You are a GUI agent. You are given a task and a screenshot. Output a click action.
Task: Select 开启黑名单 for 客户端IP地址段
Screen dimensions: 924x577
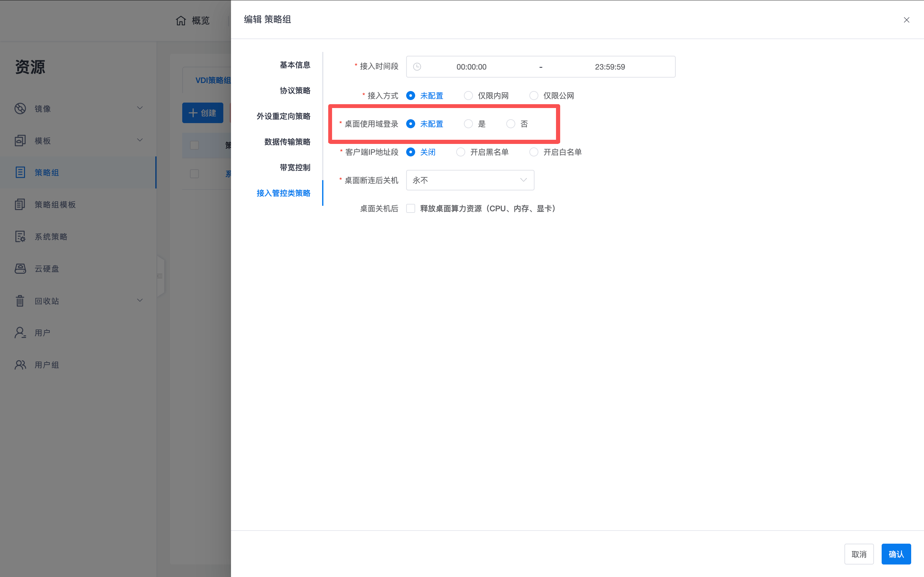coord(460,152)
